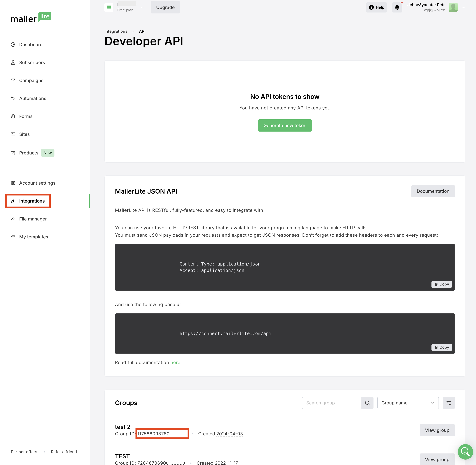The image size is (476, 465).
Task: Open the Campaigns sidebar item
Action: pyautogui.click(x=31, y=81)
